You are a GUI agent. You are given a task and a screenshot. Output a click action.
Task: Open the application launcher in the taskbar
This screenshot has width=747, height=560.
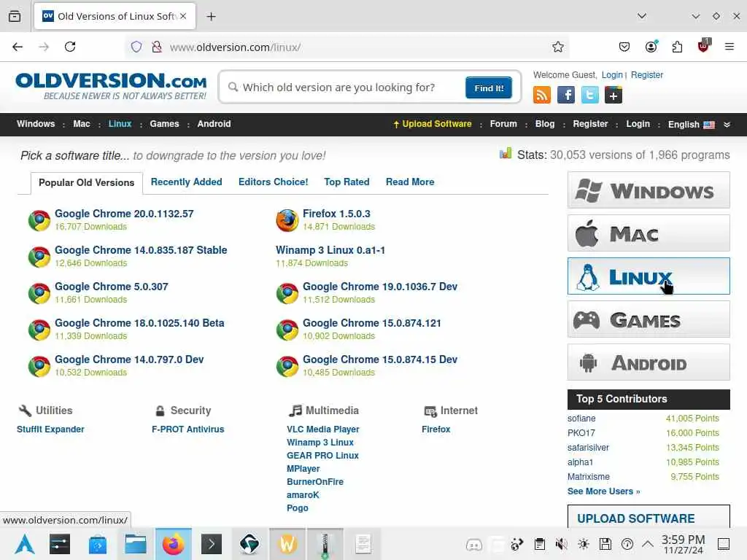coord(25,544)
